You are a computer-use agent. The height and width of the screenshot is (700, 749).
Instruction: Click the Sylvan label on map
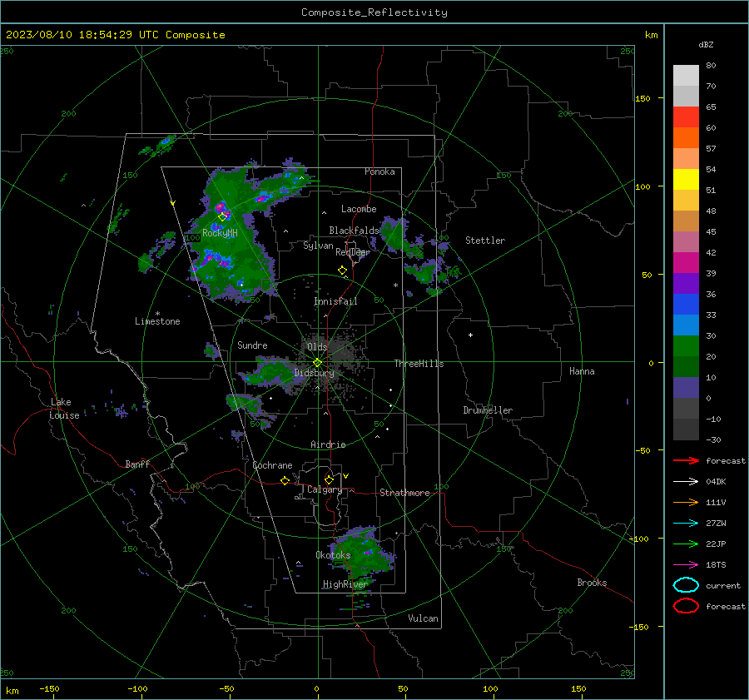tap(318, 246)
